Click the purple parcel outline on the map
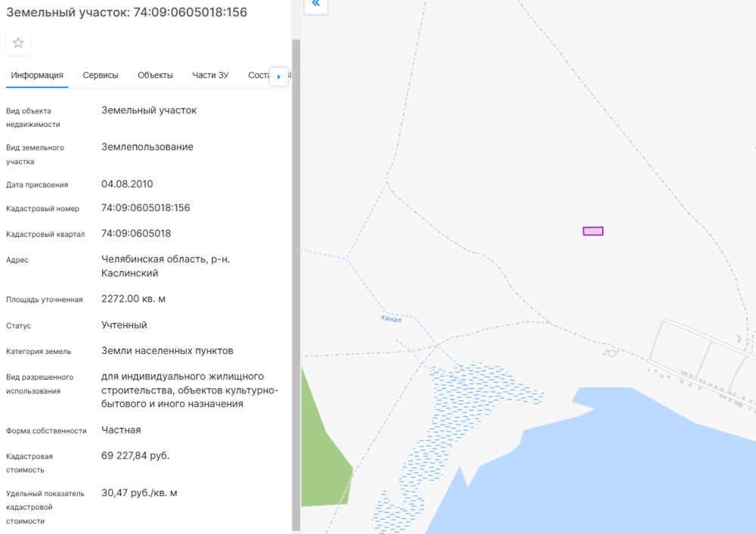The height and width of the screenshot is (534, 756). coord(593,231)
